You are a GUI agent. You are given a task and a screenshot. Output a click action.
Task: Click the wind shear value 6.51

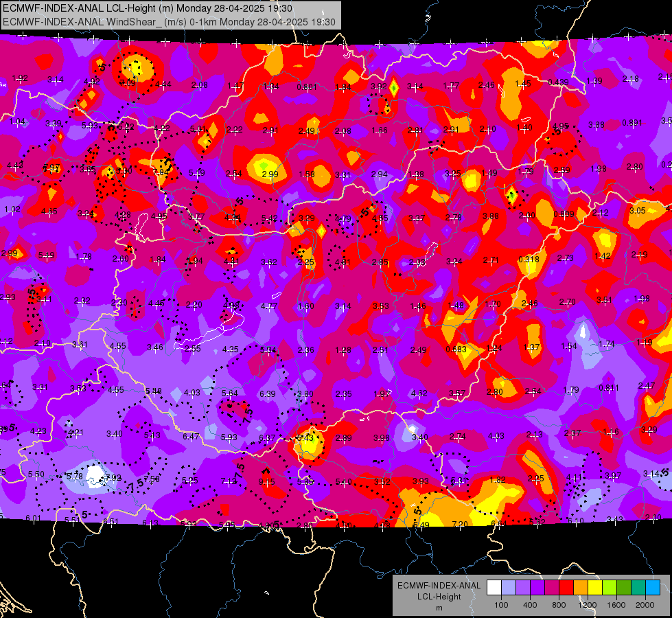pos(111,521)
